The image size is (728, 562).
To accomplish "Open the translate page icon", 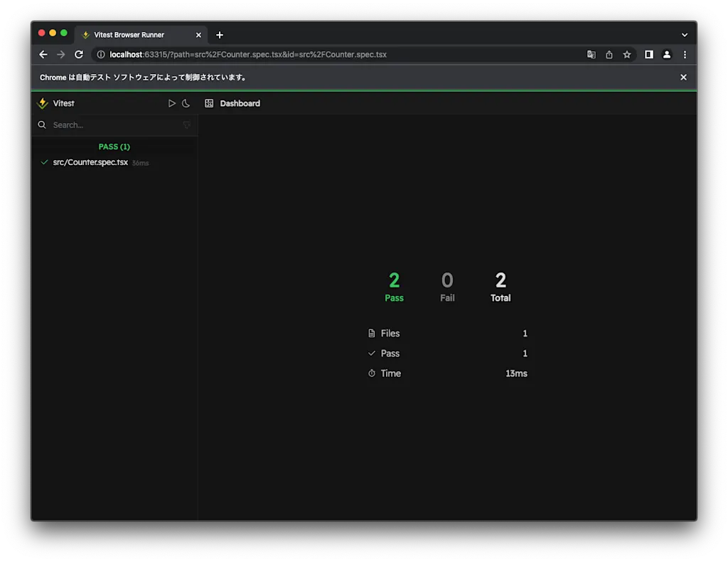I will [591, 55].
